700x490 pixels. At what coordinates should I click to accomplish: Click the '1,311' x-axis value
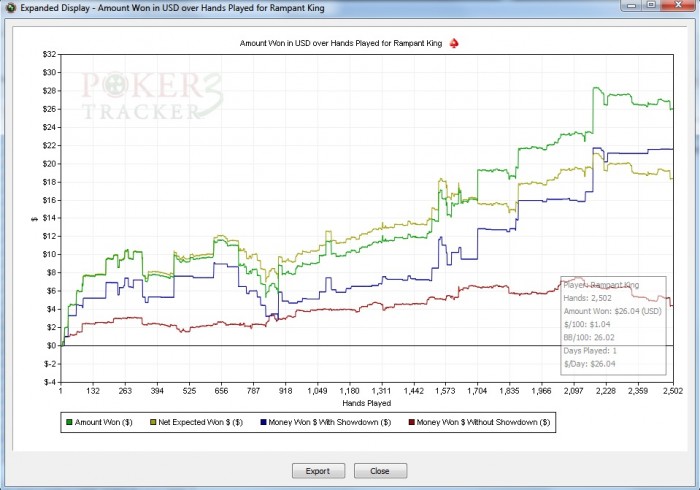pyautogui.click(x=381, y=391)
